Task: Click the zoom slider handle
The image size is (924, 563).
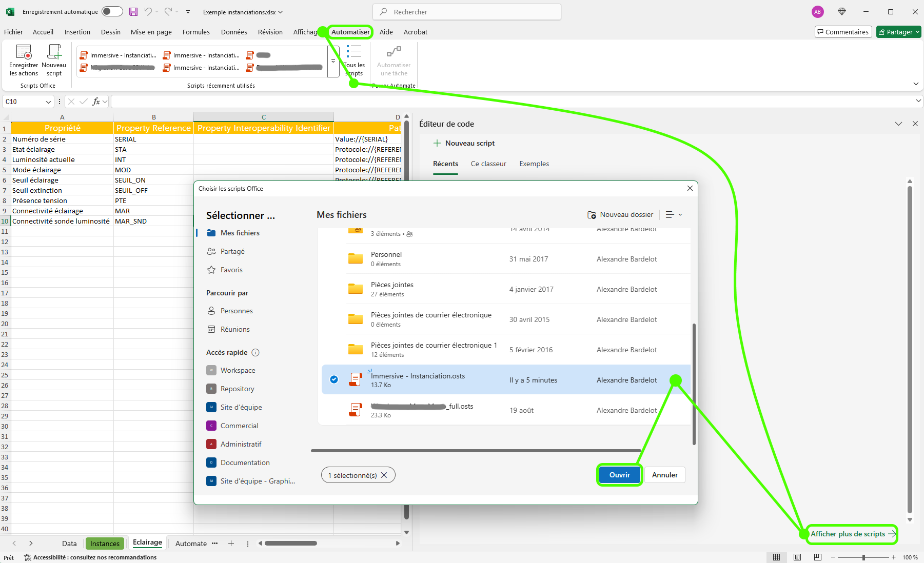Action: [x=863, y=557]
